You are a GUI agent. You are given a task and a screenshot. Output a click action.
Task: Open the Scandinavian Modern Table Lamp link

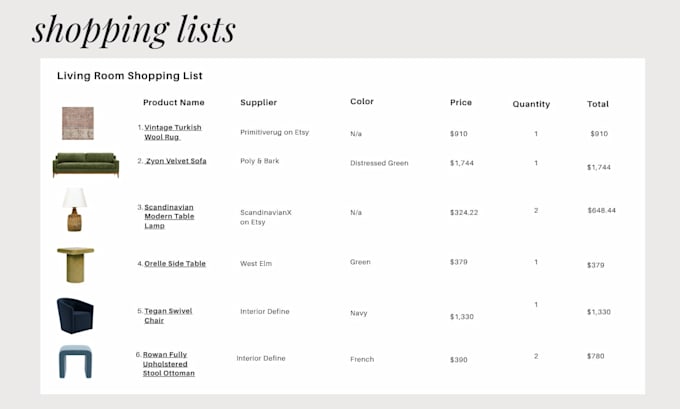(x=169, y=216)
